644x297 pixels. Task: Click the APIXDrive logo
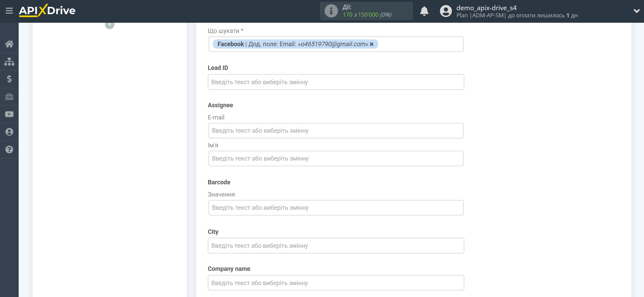point(47,11)
